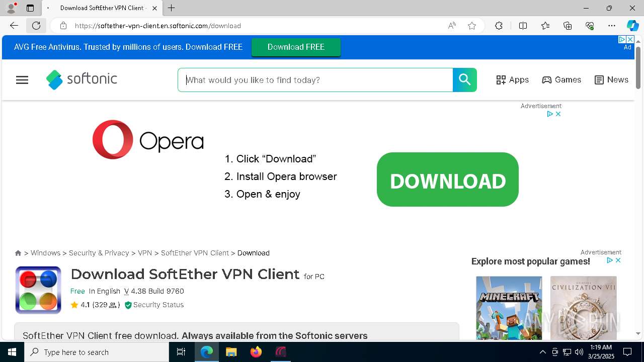
Task: Add this page to favorites star
Action: coord(472,26)
